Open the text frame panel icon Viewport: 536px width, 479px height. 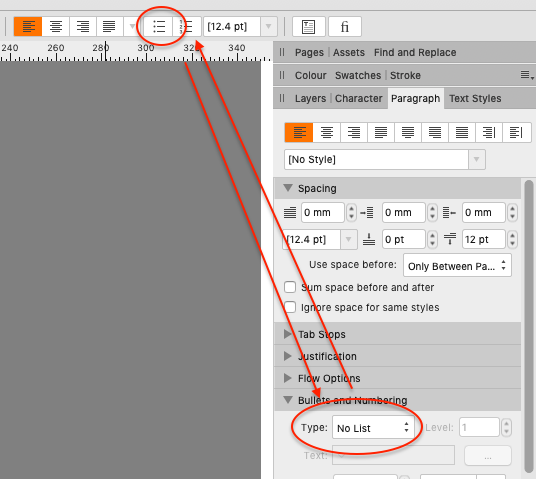pyautogui.click(x=309, y=26)
